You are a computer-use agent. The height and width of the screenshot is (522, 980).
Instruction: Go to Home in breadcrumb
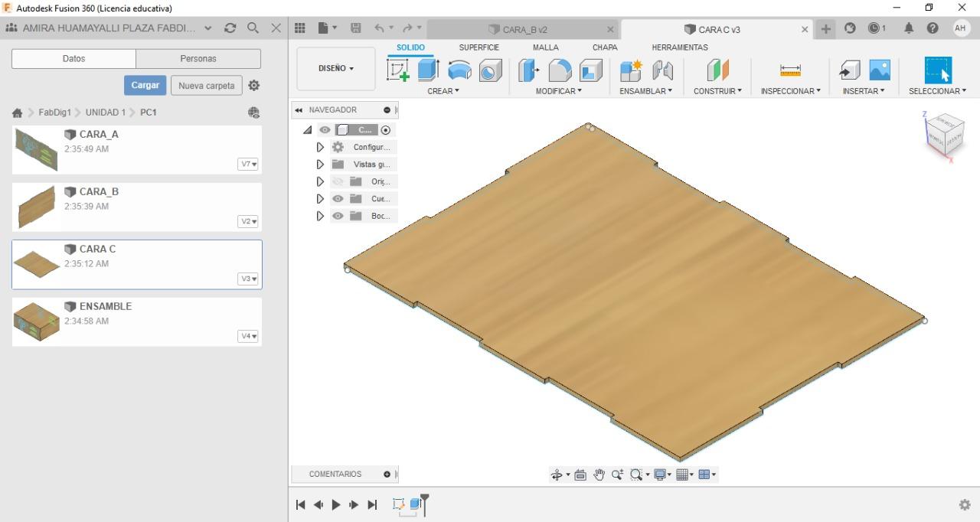tap(18, 113)
